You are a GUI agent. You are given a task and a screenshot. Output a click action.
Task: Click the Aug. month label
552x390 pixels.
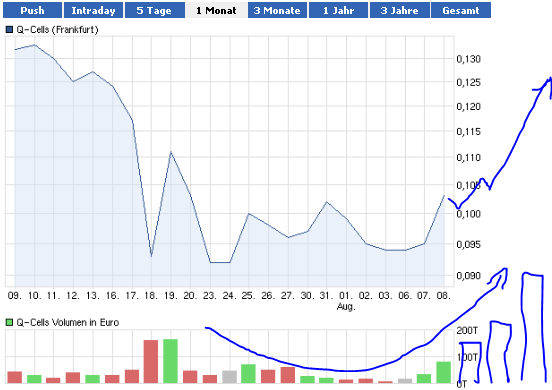[346, 306]
